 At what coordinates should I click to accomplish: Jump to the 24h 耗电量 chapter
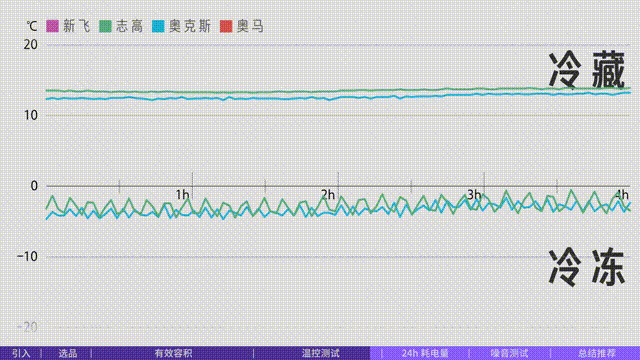[x=425, y=353]
